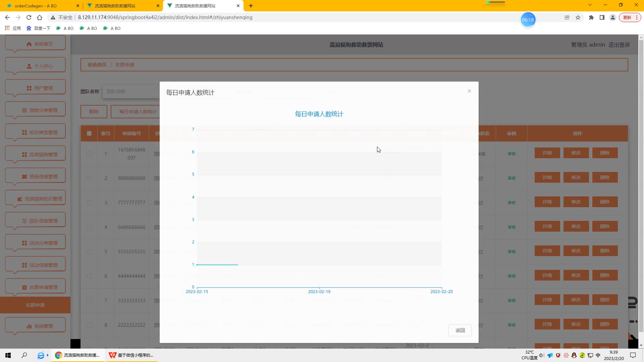Tick the checkbox for row 1

tap(89, 154)
